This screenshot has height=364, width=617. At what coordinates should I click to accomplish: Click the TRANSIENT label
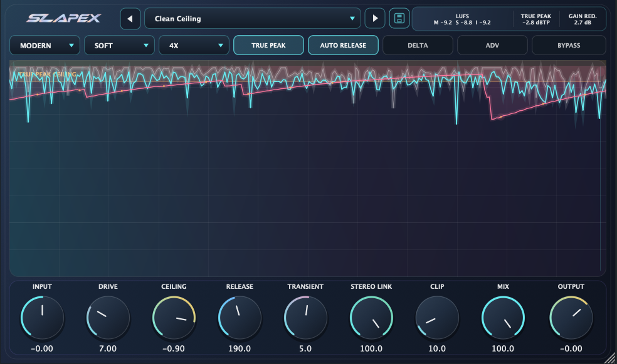click(x=305, y=286)
